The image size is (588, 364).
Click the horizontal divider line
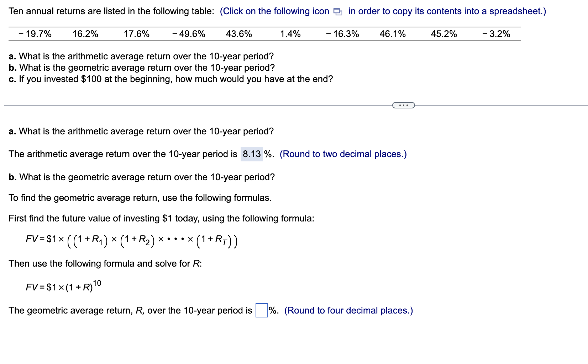pos(178,105)
